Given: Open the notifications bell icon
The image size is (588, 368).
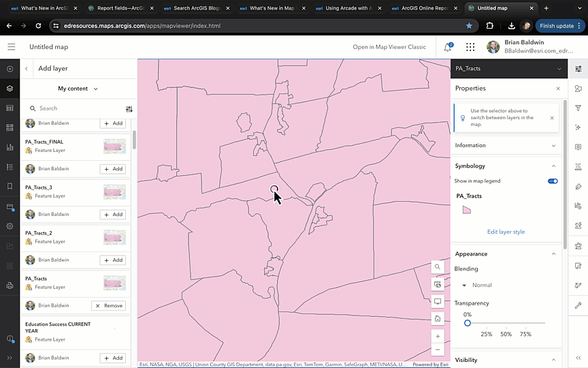Looking at the screenshot, I should coord(447,47).
